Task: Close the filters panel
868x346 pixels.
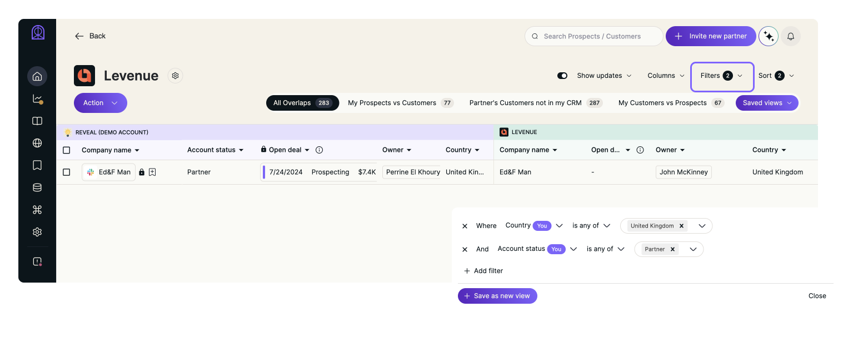Action: 817,296
